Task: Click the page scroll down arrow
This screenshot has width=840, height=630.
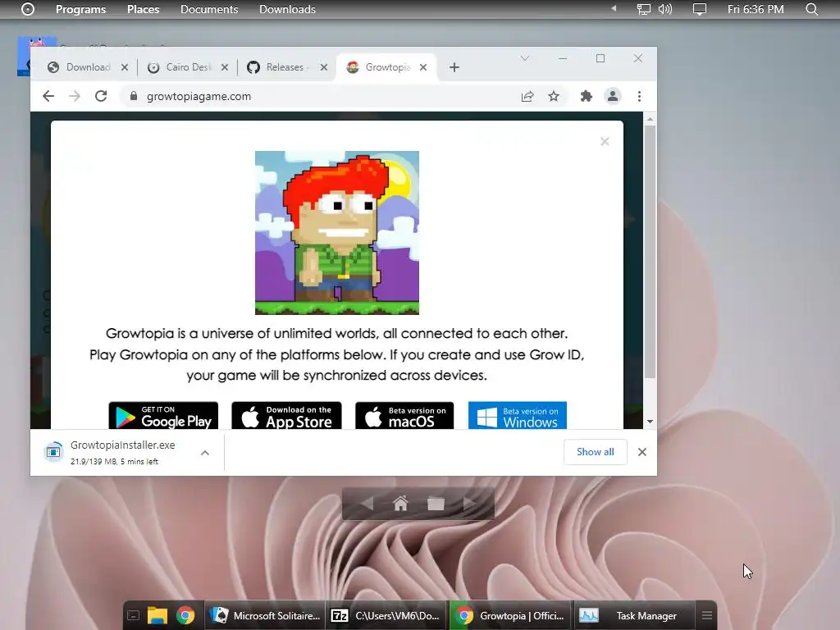Action: pyautogui.click(x=650, y=422)
